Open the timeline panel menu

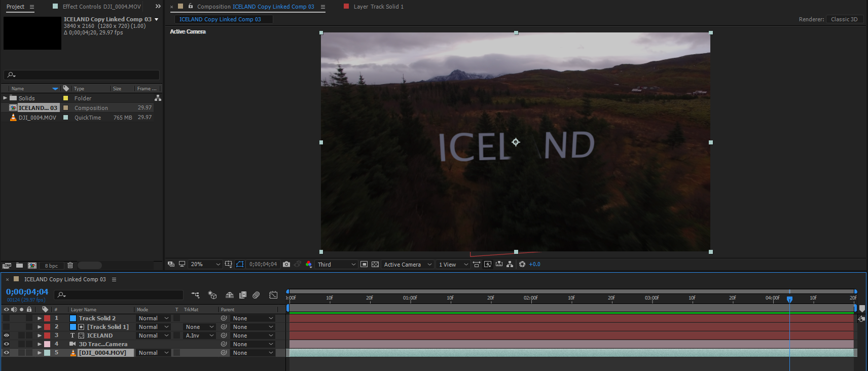pos(114,279)
